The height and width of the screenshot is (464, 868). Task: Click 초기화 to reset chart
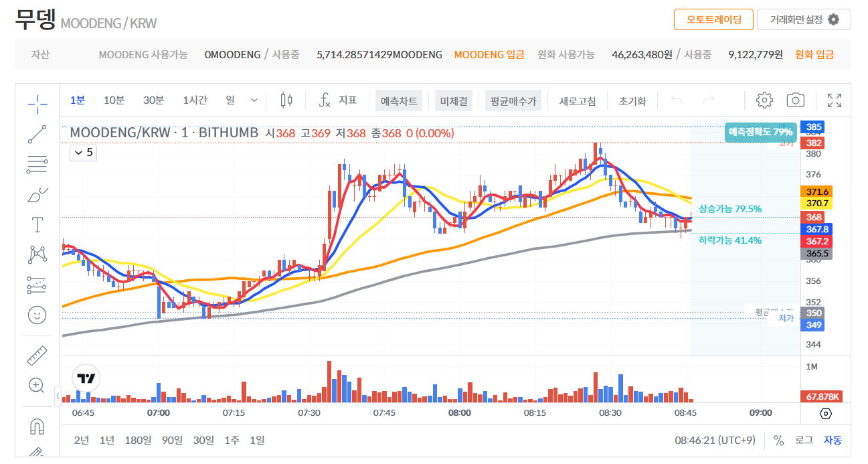[632, 101]
